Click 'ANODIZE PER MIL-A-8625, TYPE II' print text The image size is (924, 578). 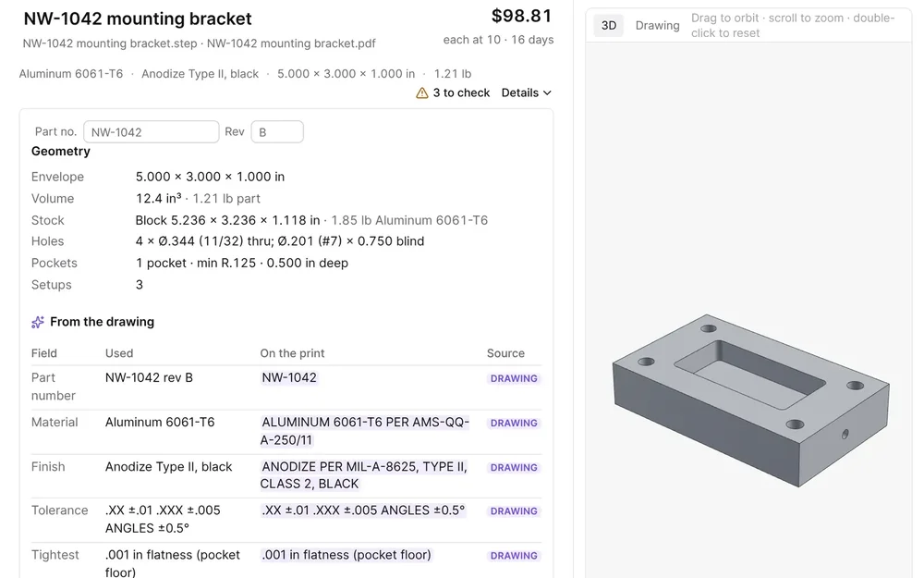point(364,467)
